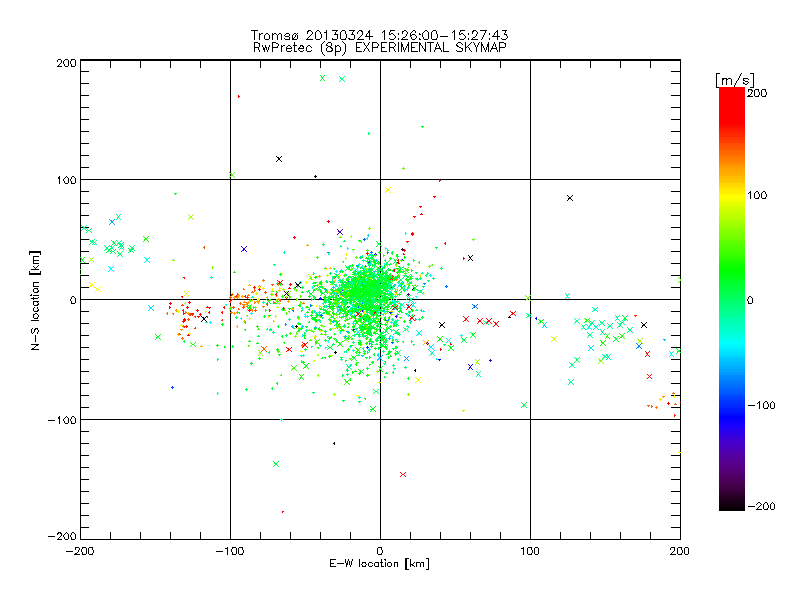Screen dimensions: 800x600
Task: Click the title text 'Tromsø 20130324 15:26:00-15:27:43'
Action: [x=379, y=35]
